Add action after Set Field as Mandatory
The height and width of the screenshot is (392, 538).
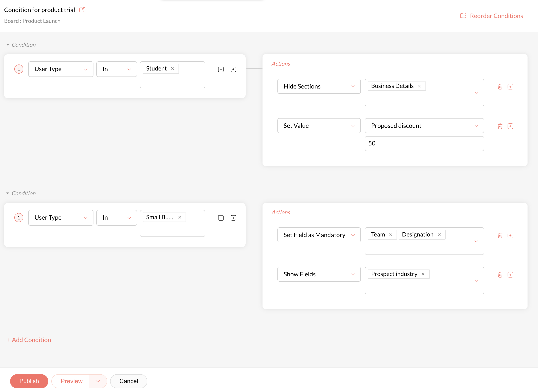(510, 235)
